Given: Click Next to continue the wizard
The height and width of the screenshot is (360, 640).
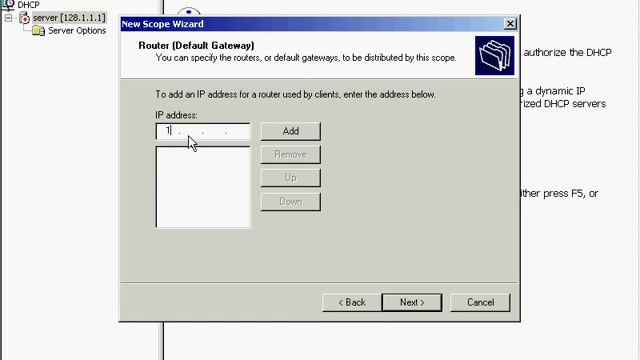Looking at the screenshot, I should point(412,302).
